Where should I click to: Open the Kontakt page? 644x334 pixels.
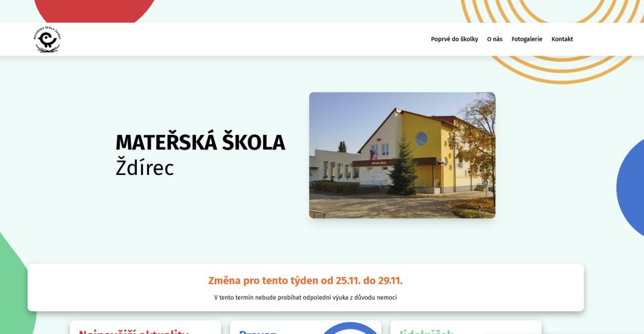(562, 39)
